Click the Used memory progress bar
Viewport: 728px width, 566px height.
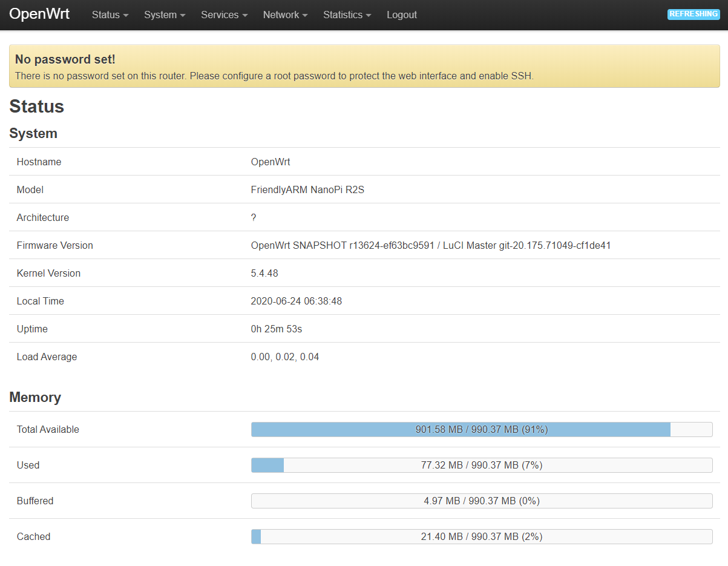[x=482, y=466]
